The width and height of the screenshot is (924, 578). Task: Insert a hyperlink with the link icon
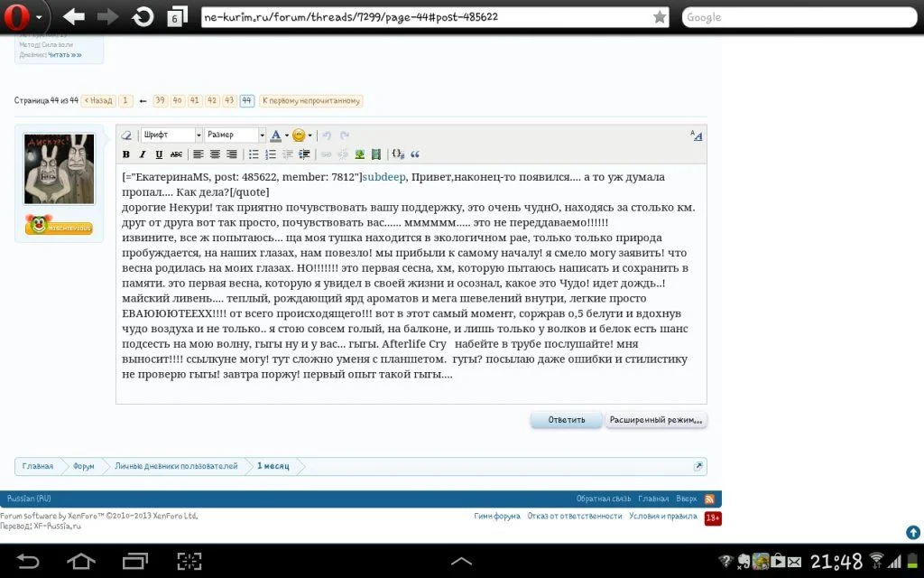pyautogui.click(x=326, y=154)
